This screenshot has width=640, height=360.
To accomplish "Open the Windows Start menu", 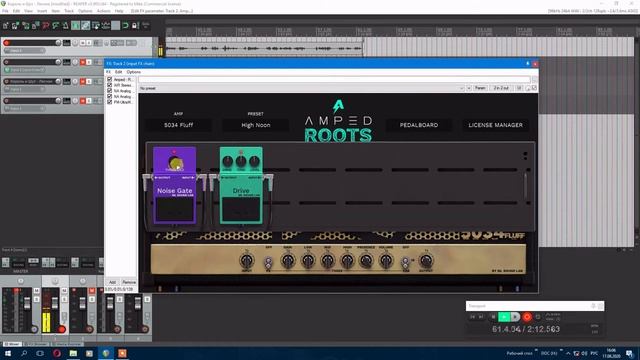I will [x=8, y=353].
